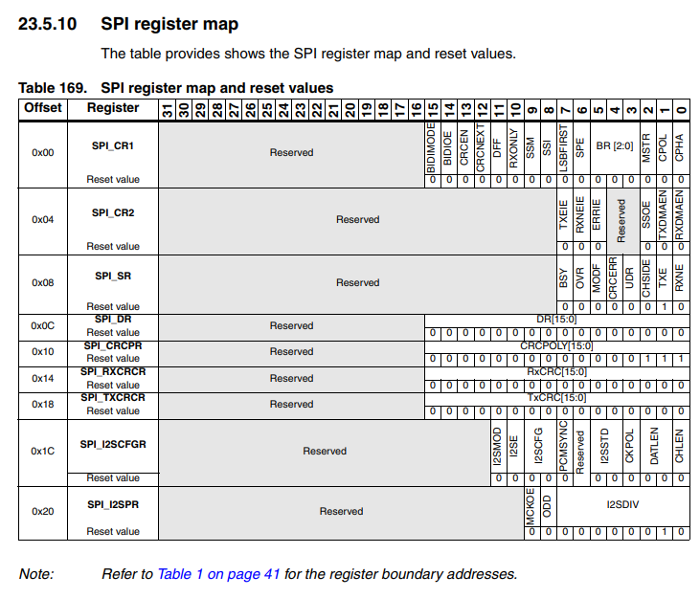Click the BIDIMODE bit field

(x=431, y=148)
